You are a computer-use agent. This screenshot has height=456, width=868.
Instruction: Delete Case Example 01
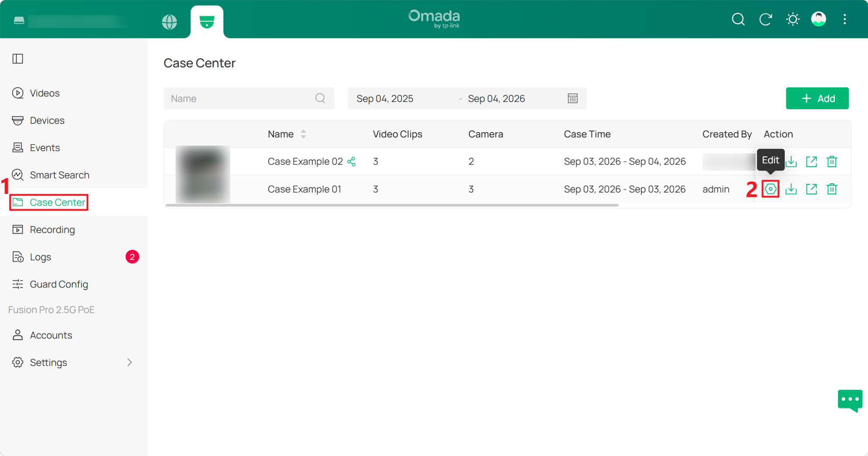(832, 189)
